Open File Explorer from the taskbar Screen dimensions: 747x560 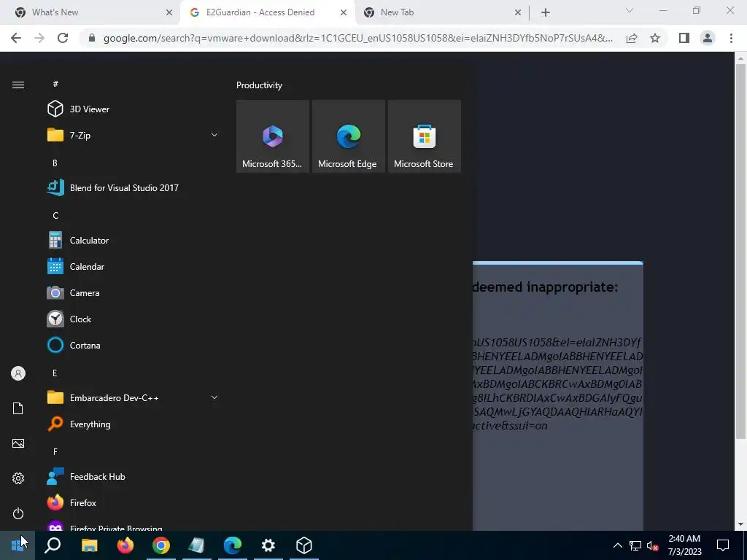pos(89,545)
